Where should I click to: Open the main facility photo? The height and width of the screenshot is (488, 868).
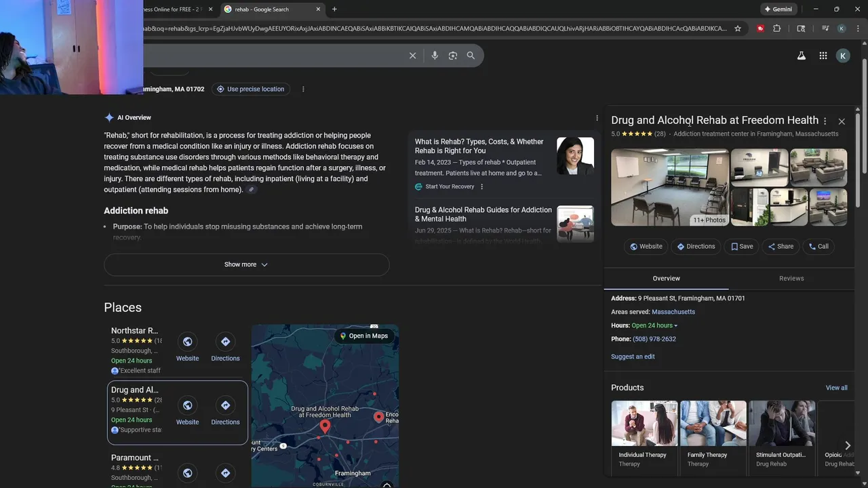[670, 187]
